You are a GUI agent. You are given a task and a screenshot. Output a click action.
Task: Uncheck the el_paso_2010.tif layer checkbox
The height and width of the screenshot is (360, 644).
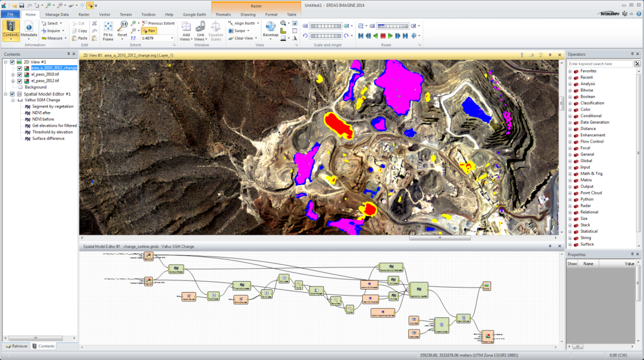(x=20, y=75)
